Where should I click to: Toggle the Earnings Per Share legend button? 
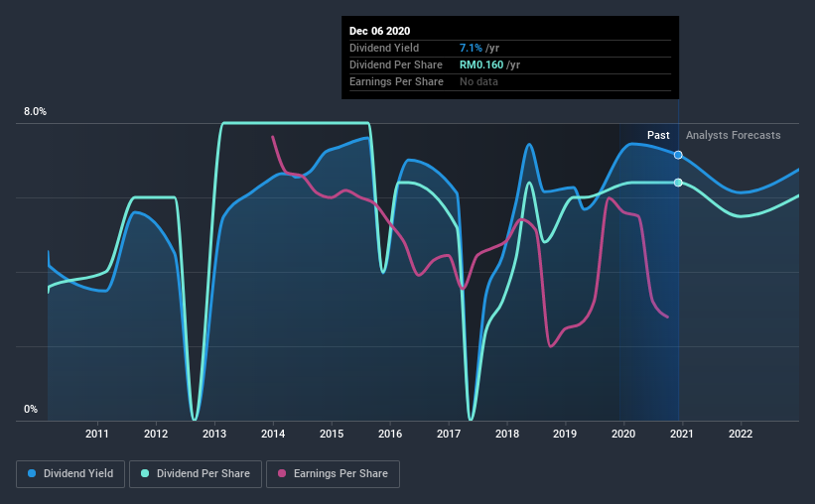point(333,474)
